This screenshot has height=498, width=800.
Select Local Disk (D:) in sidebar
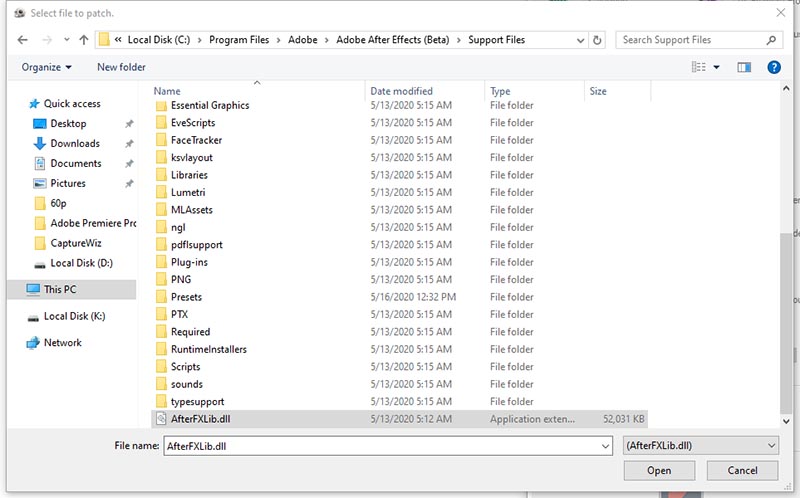click(x=81, y=263)
